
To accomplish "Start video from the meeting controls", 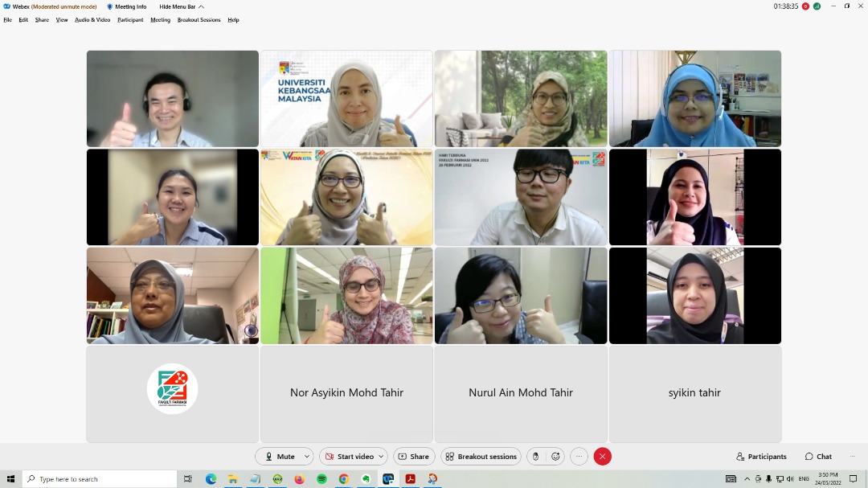I will pyautogui.click(x=349, y=457).
